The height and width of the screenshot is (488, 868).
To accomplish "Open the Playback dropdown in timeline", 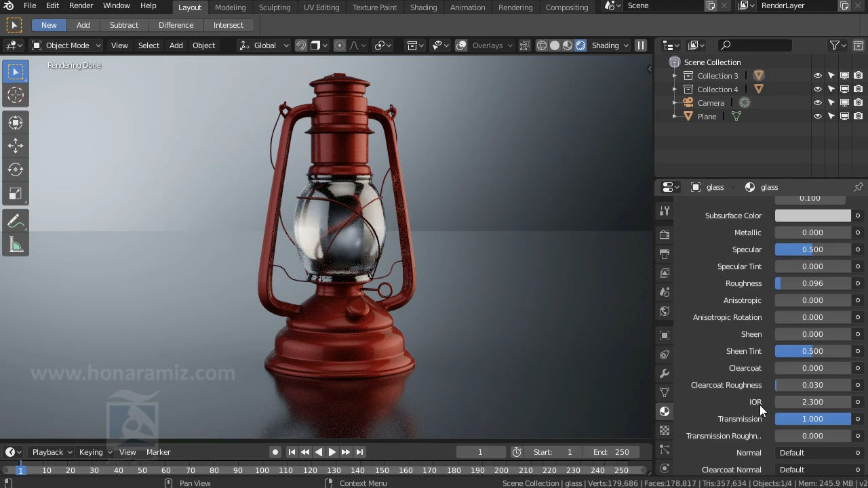I will (52, 452).
